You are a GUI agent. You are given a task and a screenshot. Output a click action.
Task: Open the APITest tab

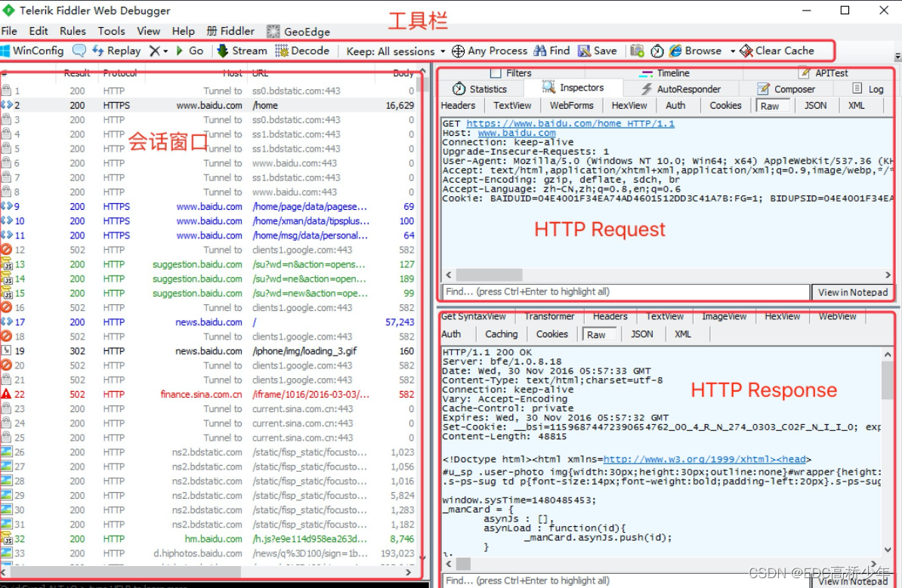(x=823, y=73)
